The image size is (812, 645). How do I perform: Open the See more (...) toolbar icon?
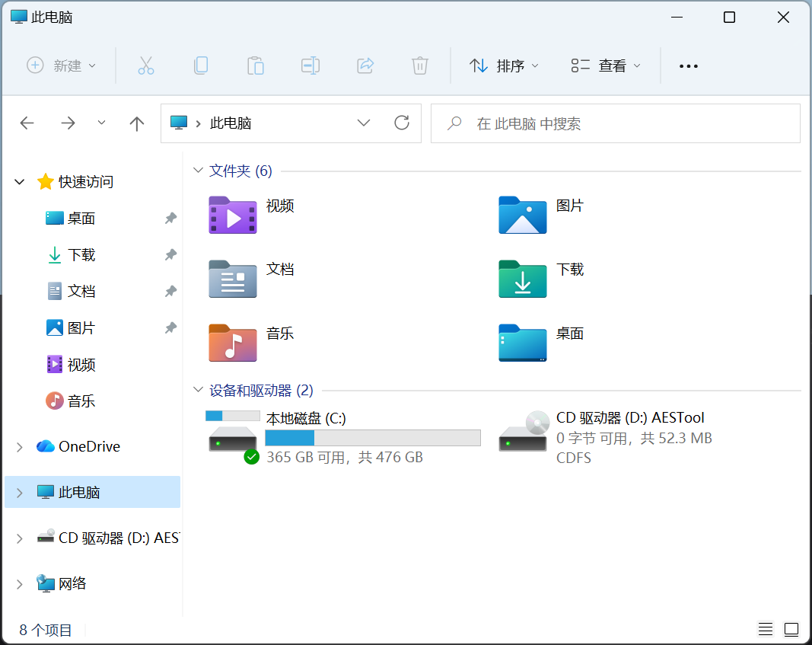click(x=688, y=66)
